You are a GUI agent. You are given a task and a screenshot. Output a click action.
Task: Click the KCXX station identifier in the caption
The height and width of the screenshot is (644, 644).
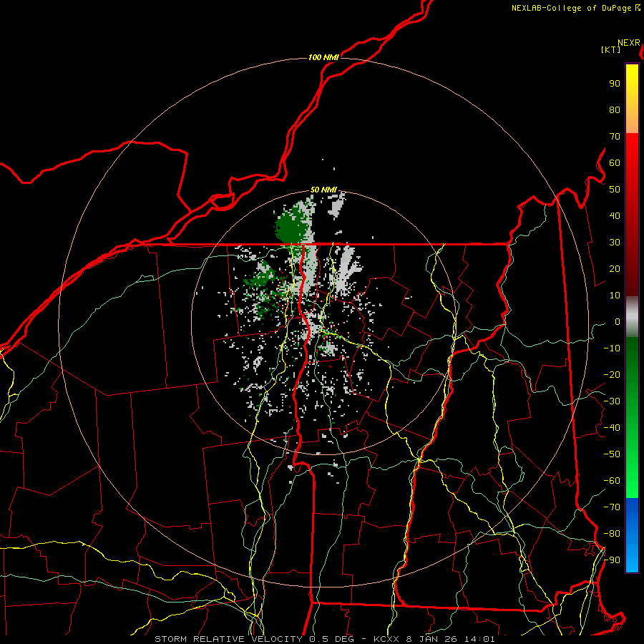point(386,639)
